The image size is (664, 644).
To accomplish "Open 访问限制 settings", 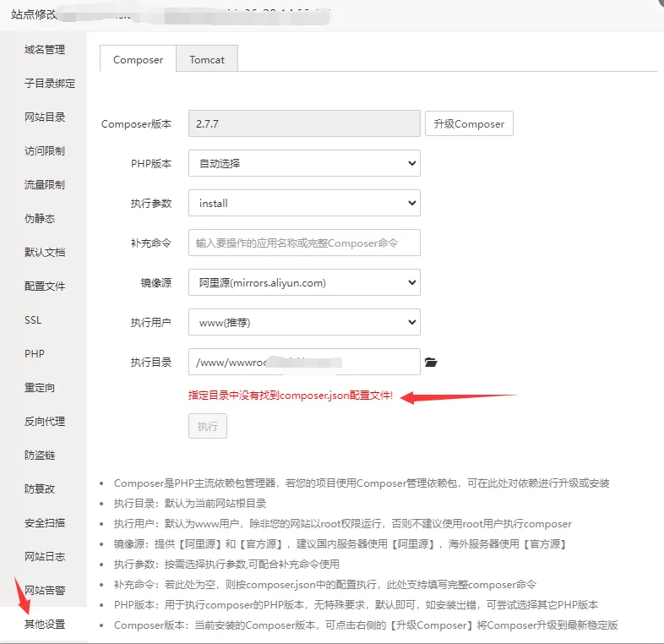I will click(x=45, y=151).
